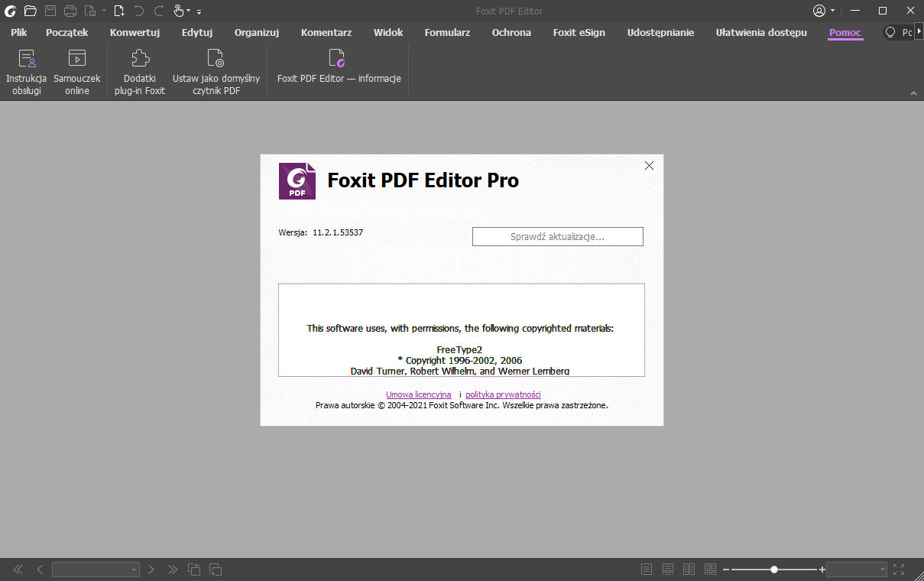
Task: Select continuous page view icon
Action: point(668,570)
